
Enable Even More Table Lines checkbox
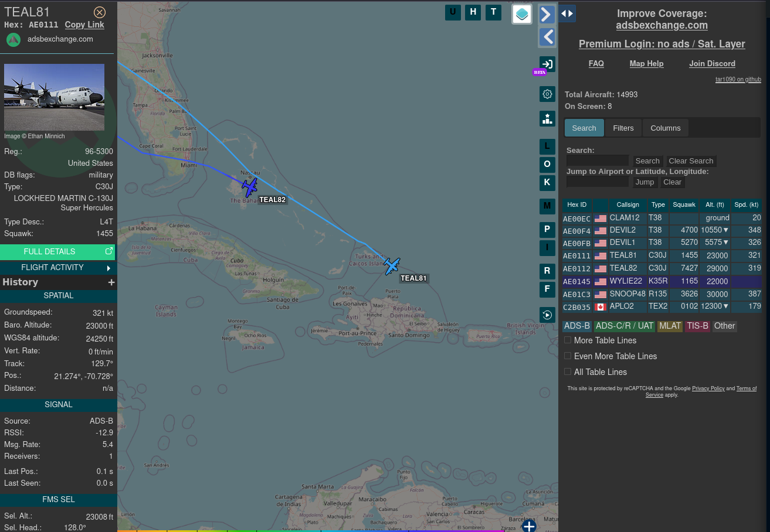(x=568, y=356)
